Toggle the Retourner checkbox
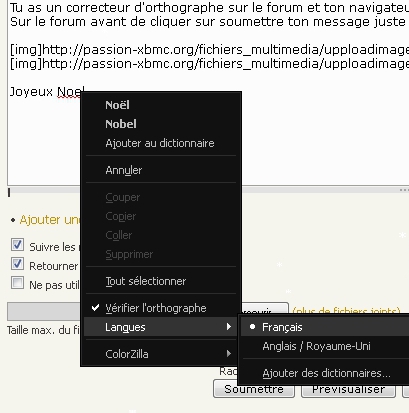 coord(17,264)
